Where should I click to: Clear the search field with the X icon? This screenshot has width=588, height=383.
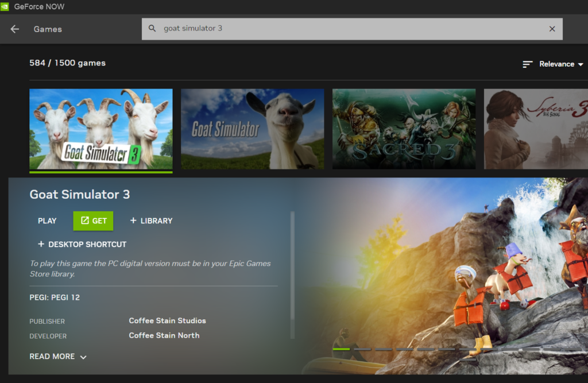click(552, 29)
